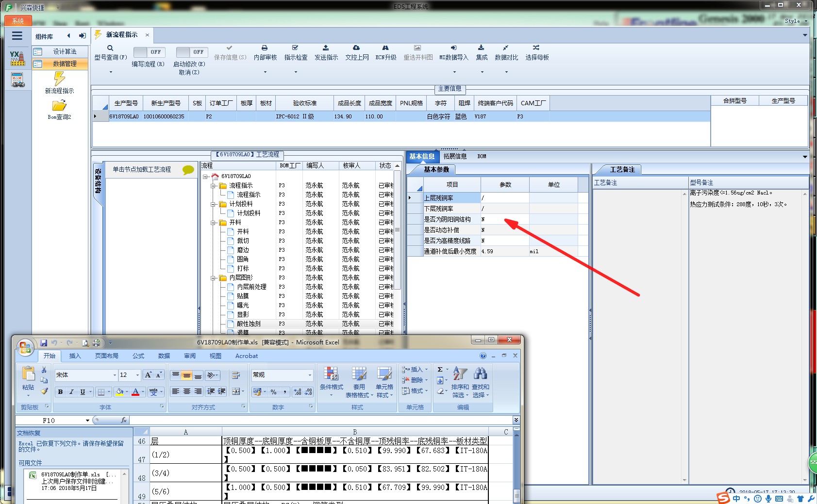Click the 内部审核 printer icon
Screen dimensions: 817x504
265,48
